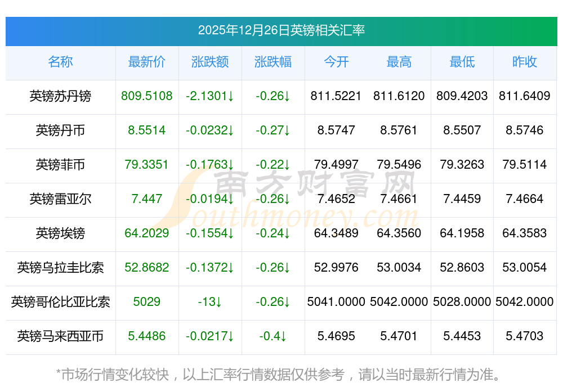Click latest price 7.447
563x392 pixels.
coord(147,199)
